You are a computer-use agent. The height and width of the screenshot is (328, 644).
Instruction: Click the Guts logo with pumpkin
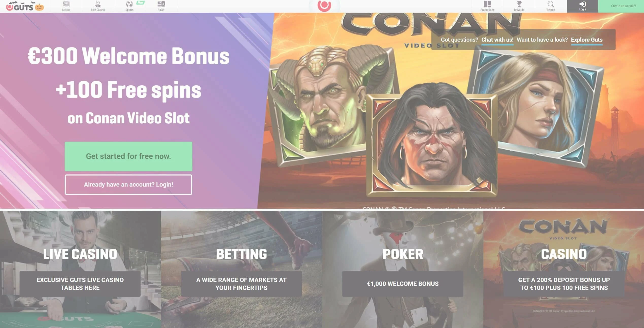click(x=25, y=6)
